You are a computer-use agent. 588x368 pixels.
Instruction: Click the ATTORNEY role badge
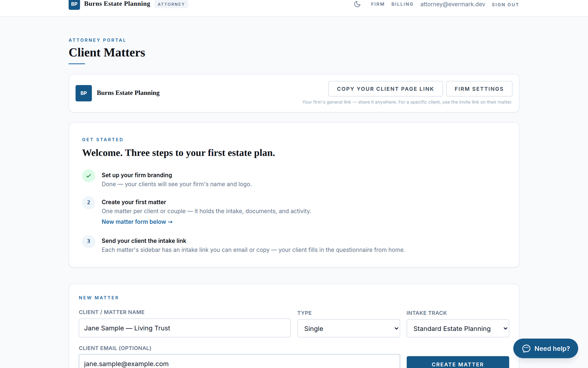click(x=171, y=4)
